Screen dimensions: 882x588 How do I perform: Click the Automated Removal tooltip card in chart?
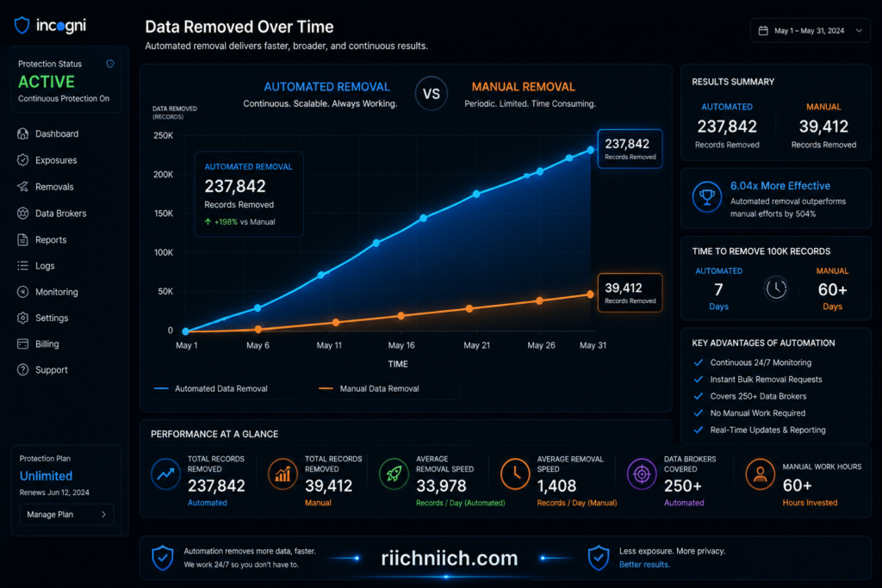tap(249, 194)
